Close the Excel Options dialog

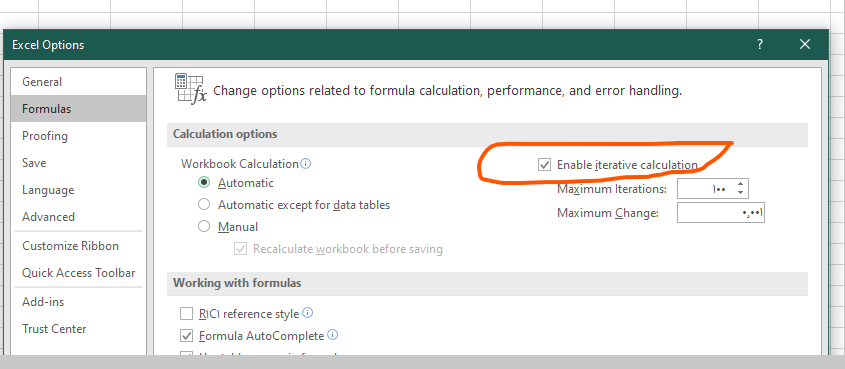click(x=805, y=45)
